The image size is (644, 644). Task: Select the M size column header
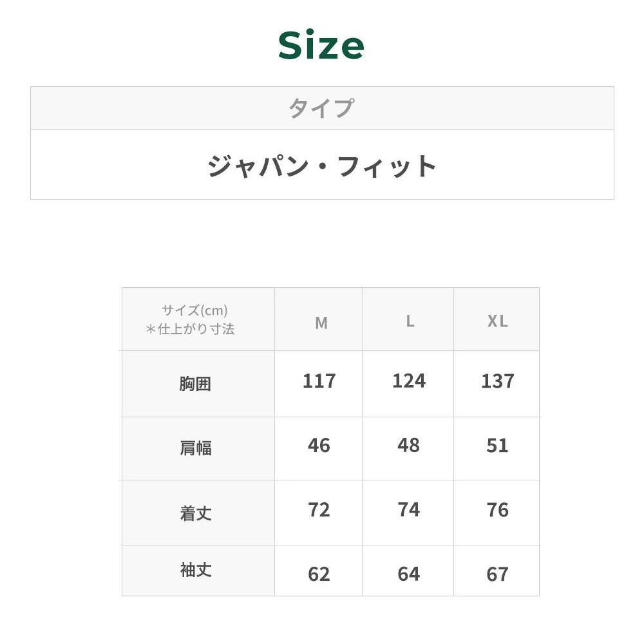coord(321,323)
